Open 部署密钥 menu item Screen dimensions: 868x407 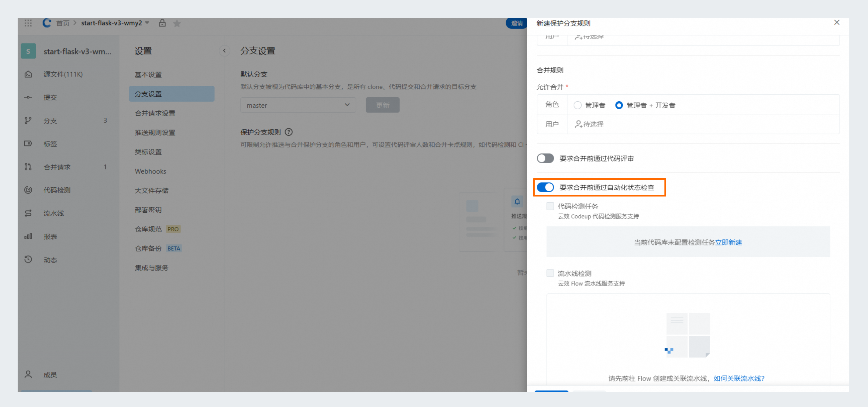pyautogui.click(x=171, y=210)
